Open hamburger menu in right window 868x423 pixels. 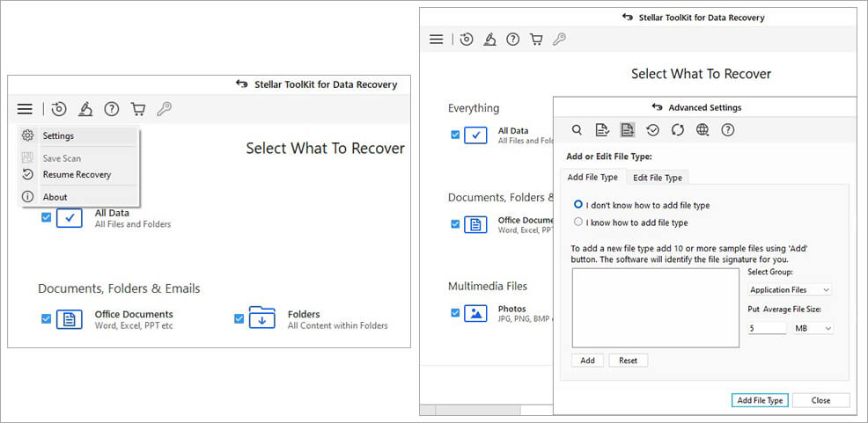pyautogui.click(x=437, y=40)
